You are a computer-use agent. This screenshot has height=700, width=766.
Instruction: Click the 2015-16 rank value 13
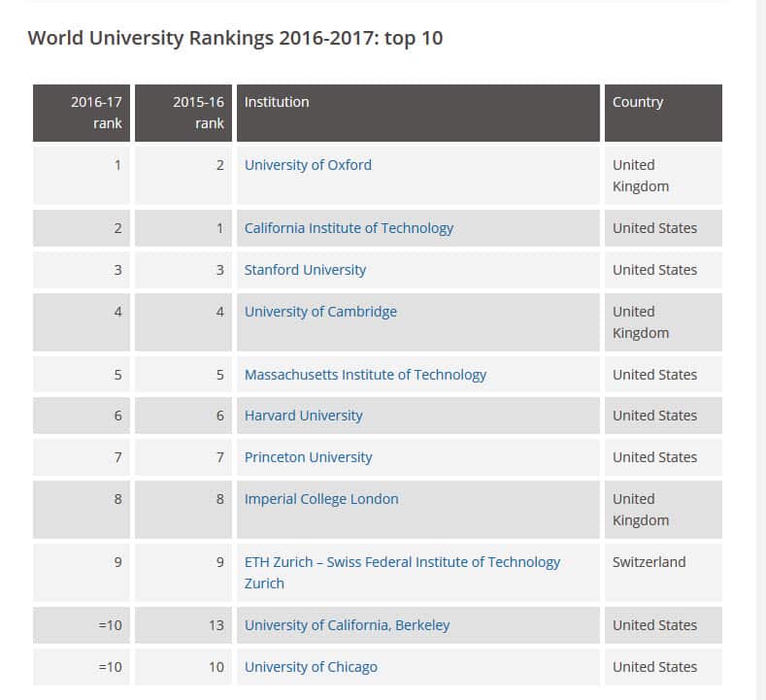[x=216, y=625]
